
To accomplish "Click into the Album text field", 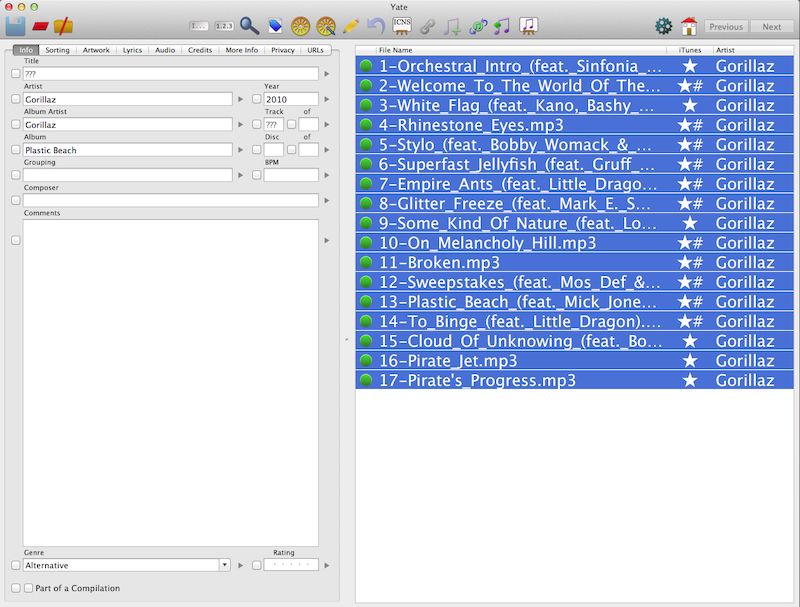I will [128, 150].
